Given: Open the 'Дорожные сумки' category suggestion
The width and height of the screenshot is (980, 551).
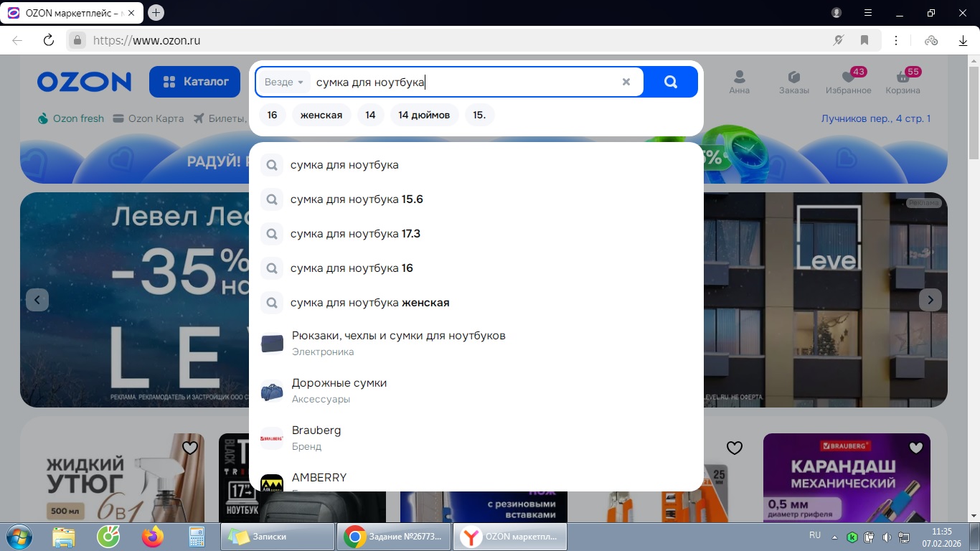Looking at the screenshot, I should pos(476,391).
